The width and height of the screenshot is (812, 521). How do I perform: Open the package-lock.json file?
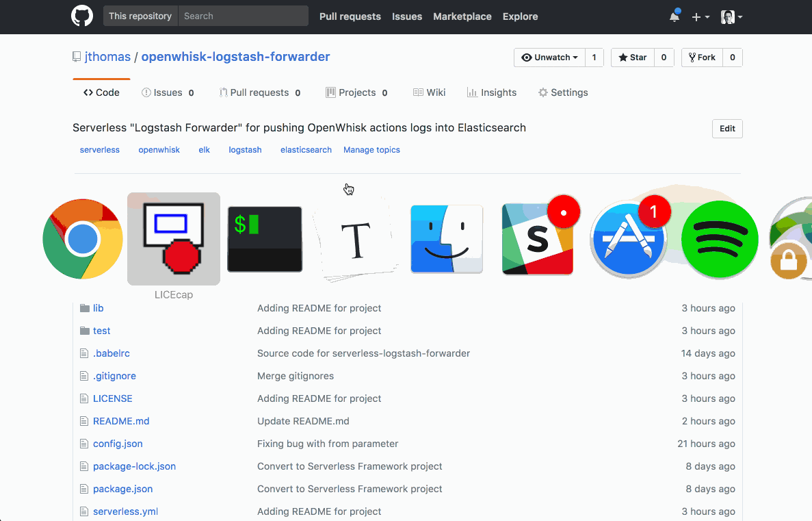tap(135, 466)
